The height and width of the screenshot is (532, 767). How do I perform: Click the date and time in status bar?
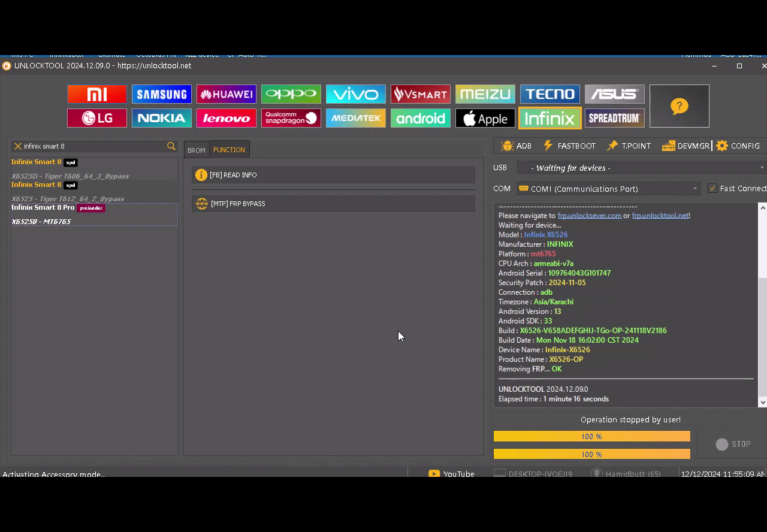pyautogui.click(x=723, y=473)
